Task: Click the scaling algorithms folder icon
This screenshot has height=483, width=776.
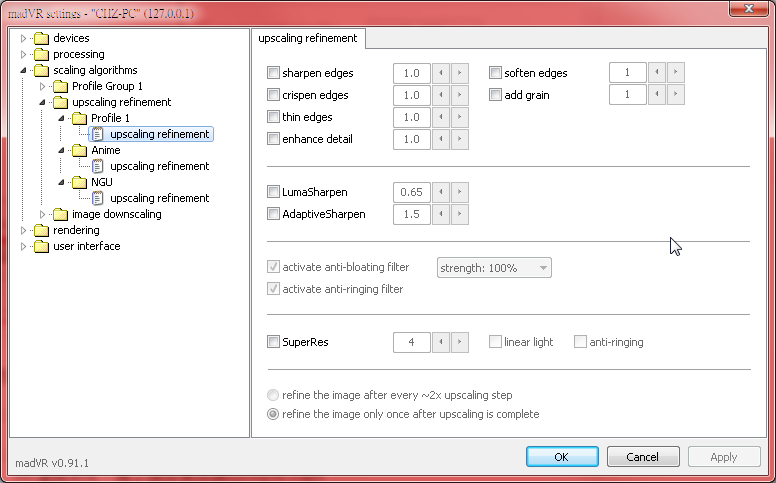Action: click(x=42, y=70)
